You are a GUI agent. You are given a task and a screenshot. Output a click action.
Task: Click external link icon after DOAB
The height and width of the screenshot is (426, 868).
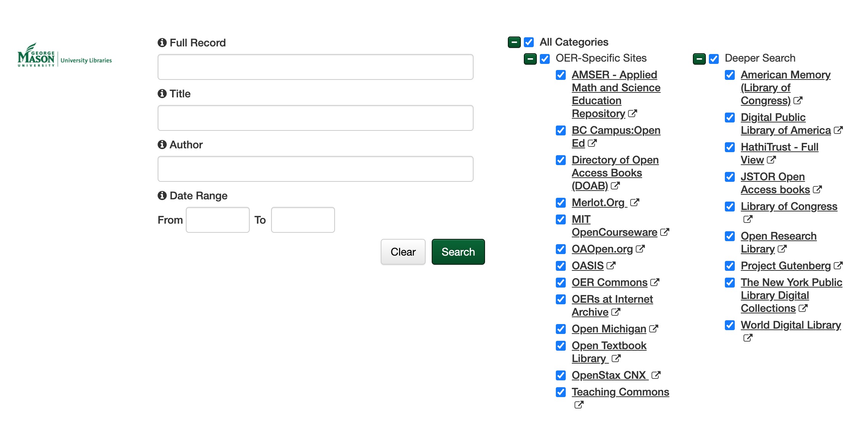[x=615, y=186]
